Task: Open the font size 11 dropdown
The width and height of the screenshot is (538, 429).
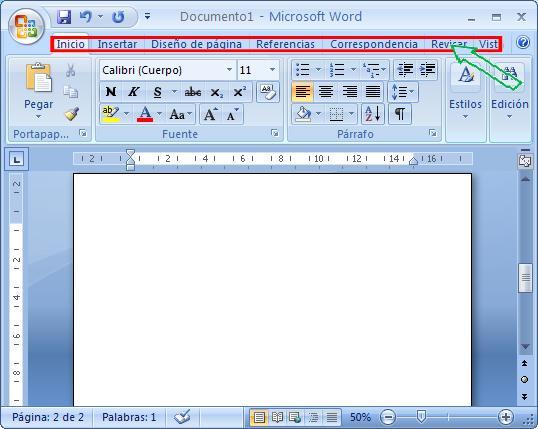Action: click(272, 70)
